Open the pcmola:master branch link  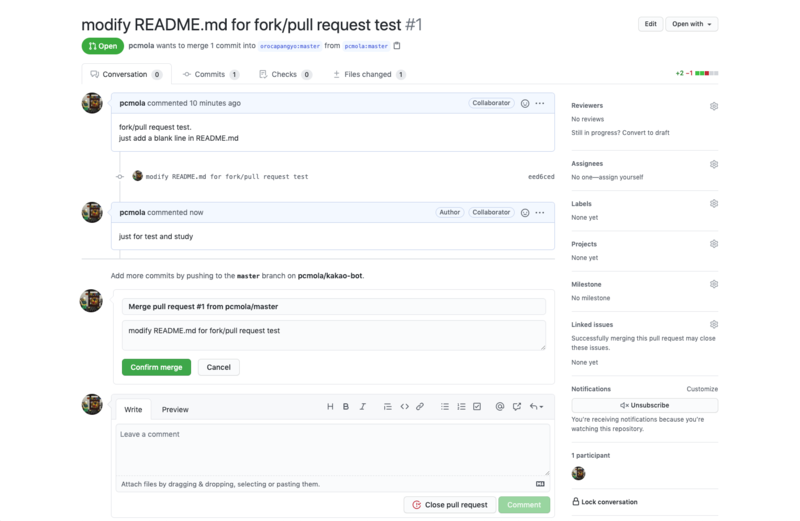tap(366, 46)
